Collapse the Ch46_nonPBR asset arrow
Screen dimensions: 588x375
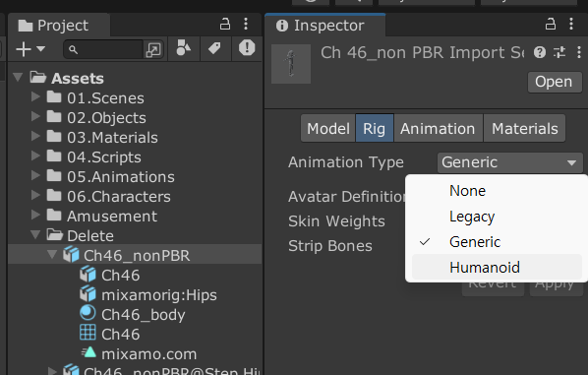click(52, 255)
